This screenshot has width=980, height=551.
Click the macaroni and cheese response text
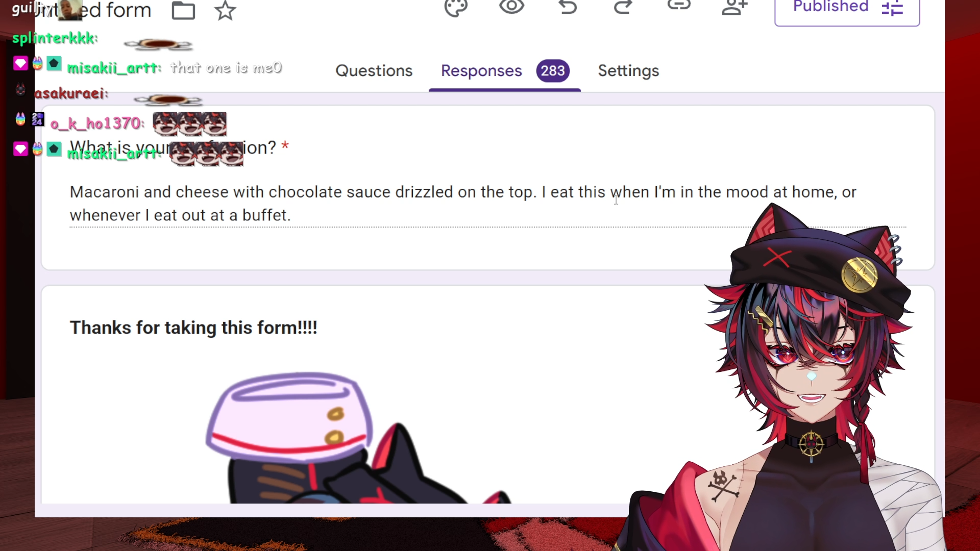coord(463,204)
